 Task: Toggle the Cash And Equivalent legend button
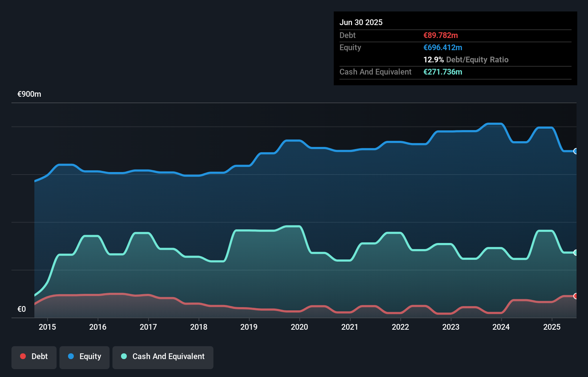(163, 357)
